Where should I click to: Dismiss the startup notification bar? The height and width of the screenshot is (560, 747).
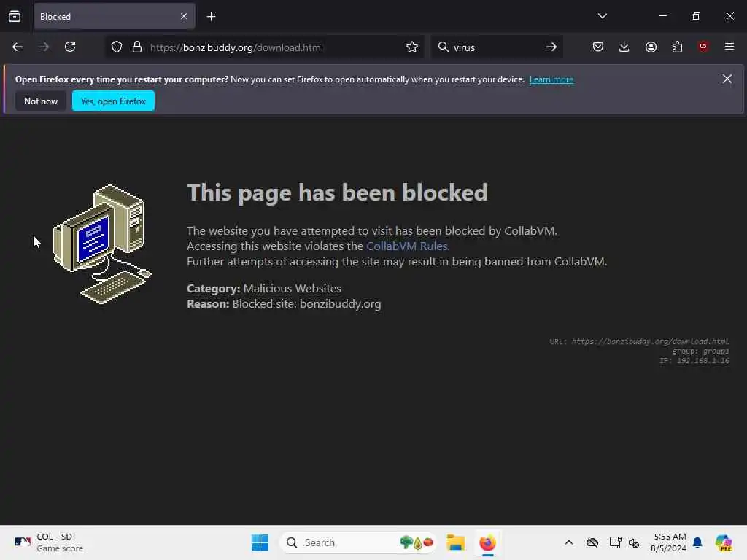(727, 79)
